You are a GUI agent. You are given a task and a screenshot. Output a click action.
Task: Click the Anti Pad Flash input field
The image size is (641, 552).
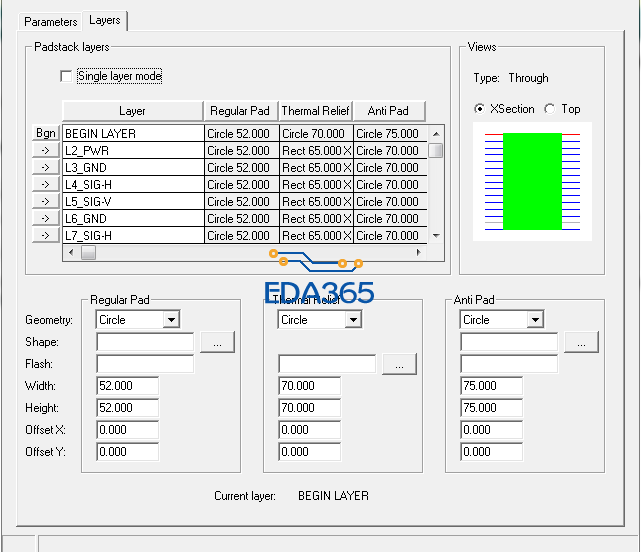click(x=509, y=364)
